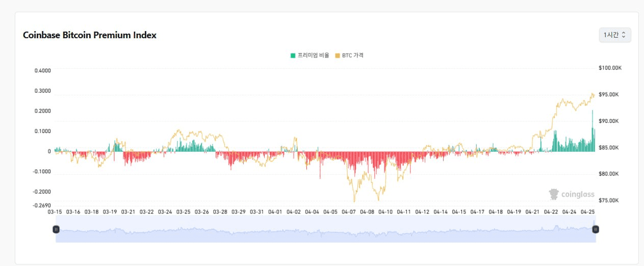The height and width of the screenshot is (266, 644).
Task: Click the 04-05 date label
Action: click(x=330, y=211)
